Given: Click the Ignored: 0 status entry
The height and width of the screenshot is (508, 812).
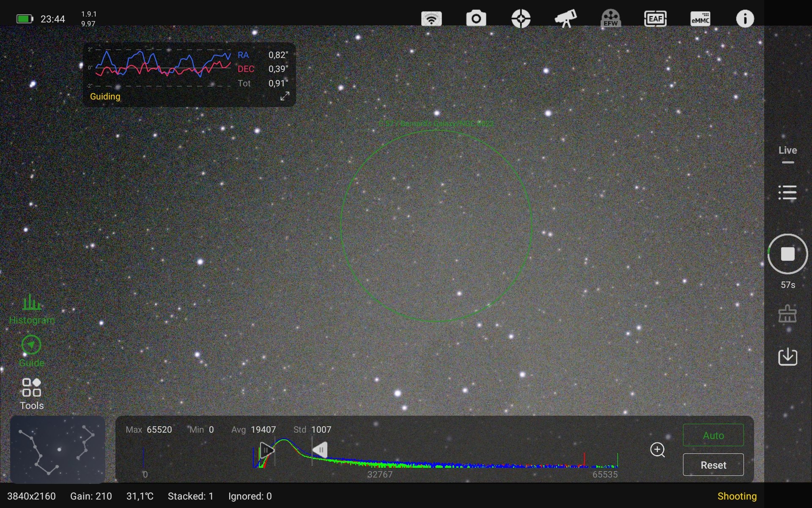Looking at the screenshot, I should coord(250,496).
